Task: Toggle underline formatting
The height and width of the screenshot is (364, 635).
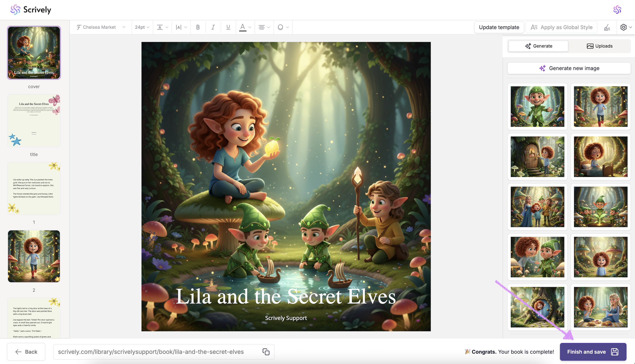Action: tap(228, 27)
